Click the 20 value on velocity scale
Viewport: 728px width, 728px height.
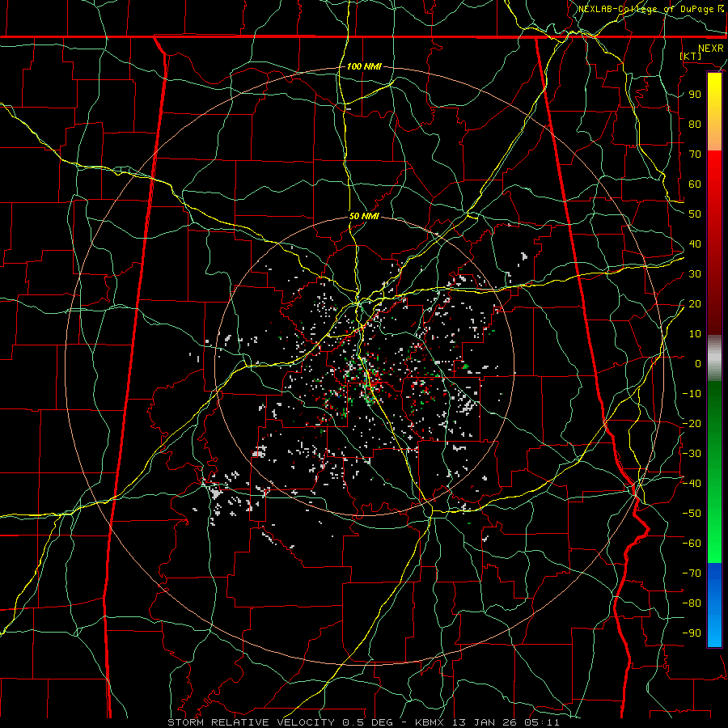coord(695,303)
